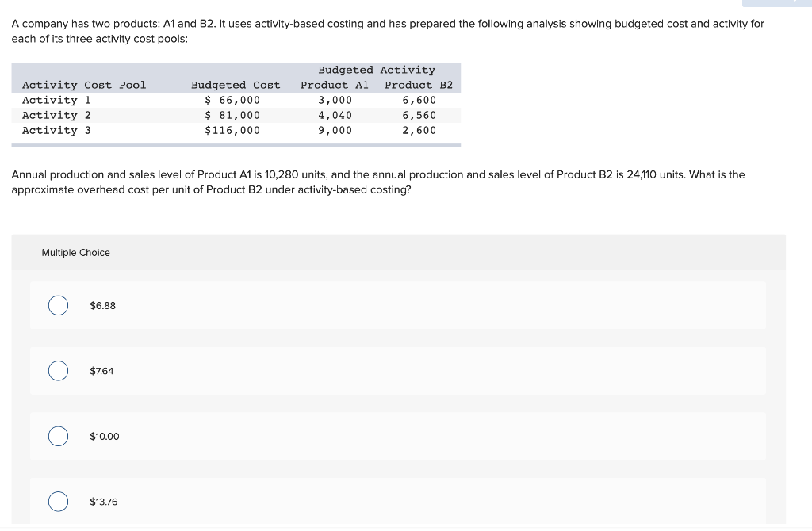Screen dimensions: 812x531
Task: Select the $10.00 radio button
Action: (57, 436)
